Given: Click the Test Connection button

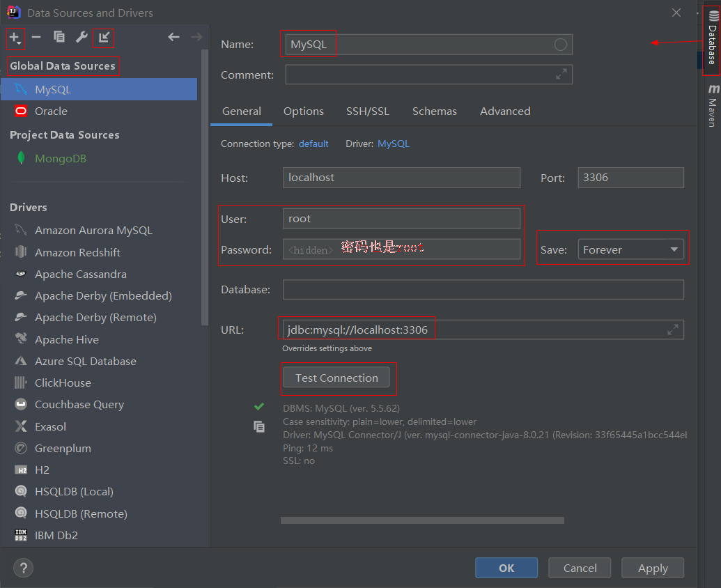Looking at the screenshot, I should click(336, 378).
